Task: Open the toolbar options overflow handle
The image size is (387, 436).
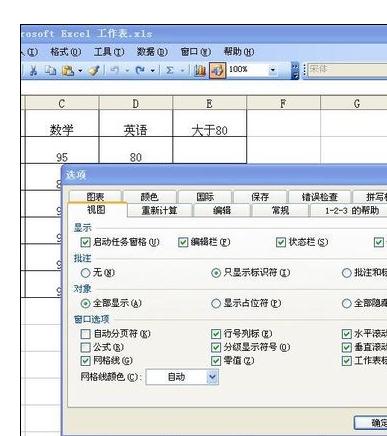Action: (x=295, y=70)
